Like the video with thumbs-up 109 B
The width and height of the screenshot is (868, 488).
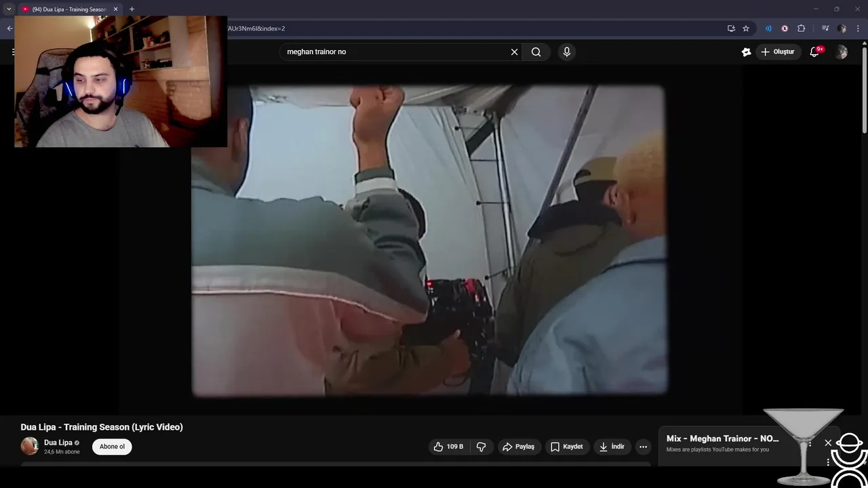pyautogui.click(x=449, y=447)
